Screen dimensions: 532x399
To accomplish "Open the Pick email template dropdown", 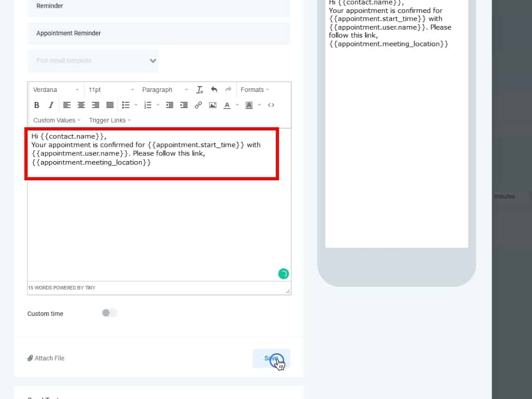I will click(x=93, y=61).
